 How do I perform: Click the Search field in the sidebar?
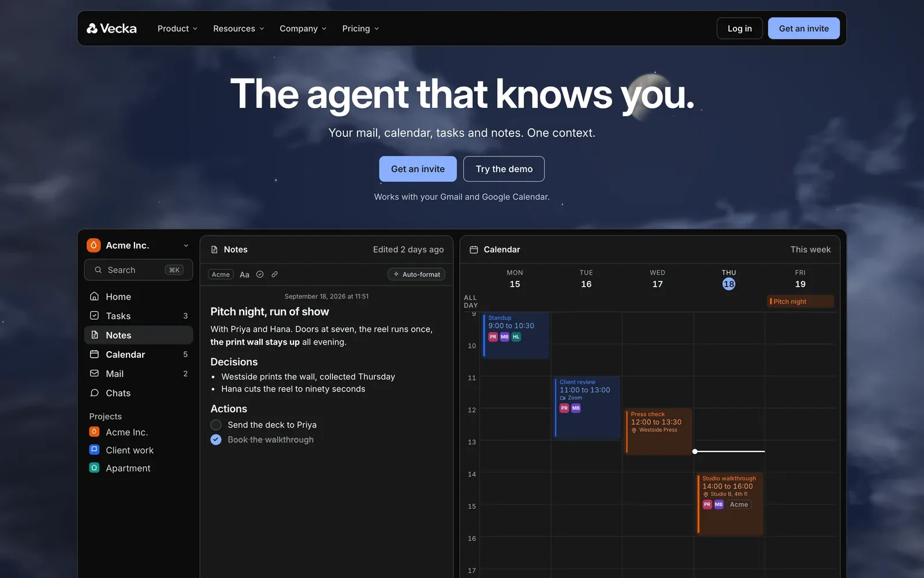tap(139, 270)
